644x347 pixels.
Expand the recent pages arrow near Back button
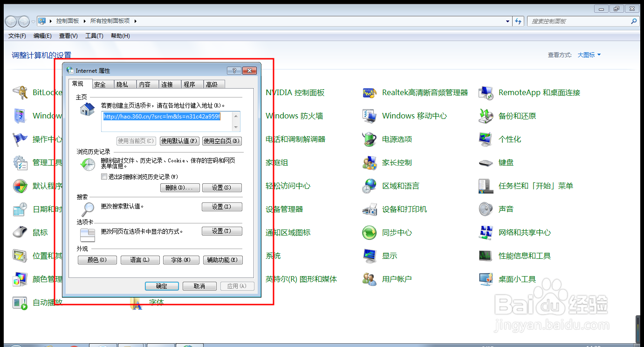pyautogui.click(x=33, y=21)
